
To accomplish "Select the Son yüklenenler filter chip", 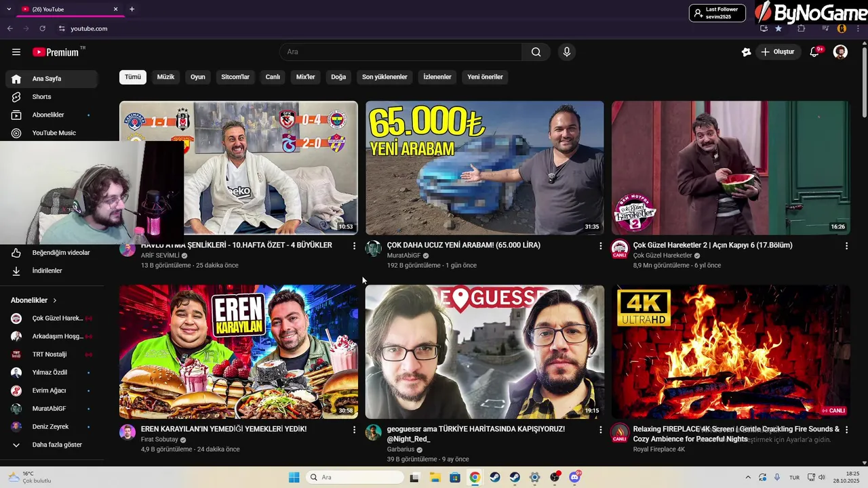I will (x=384, y=77).
